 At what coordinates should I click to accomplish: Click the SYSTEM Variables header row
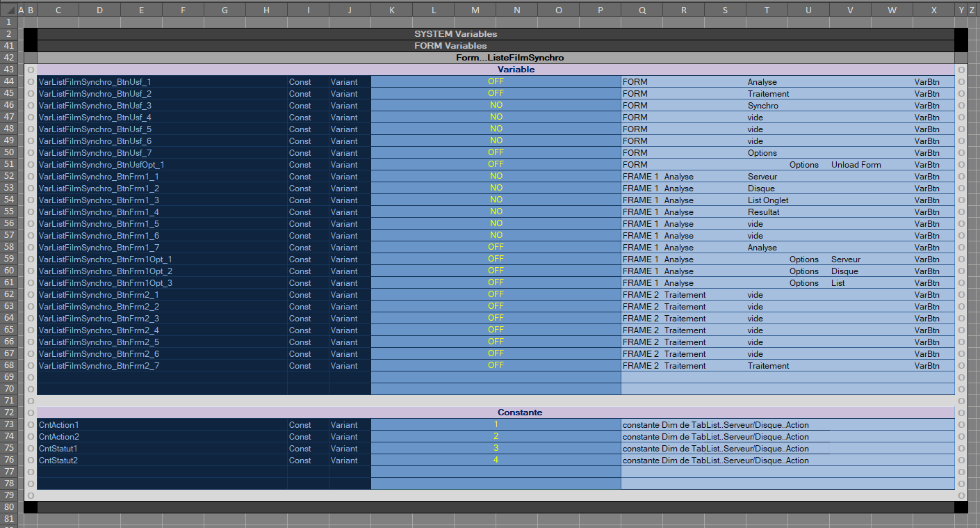tap(496, 34)
